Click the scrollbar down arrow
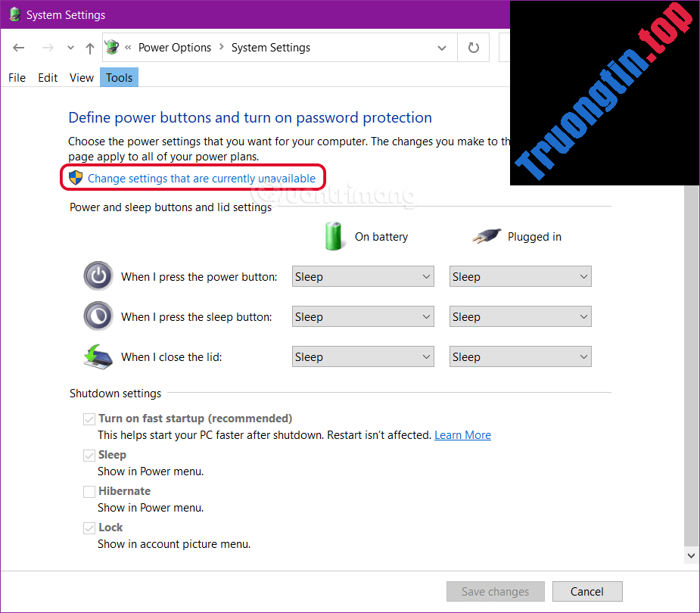 pos(690,555)
